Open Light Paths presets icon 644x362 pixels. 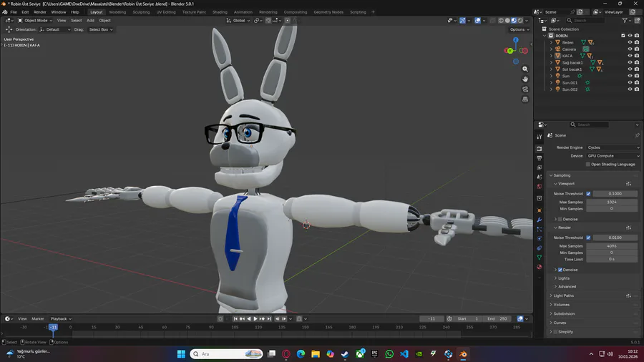point(628,295)
